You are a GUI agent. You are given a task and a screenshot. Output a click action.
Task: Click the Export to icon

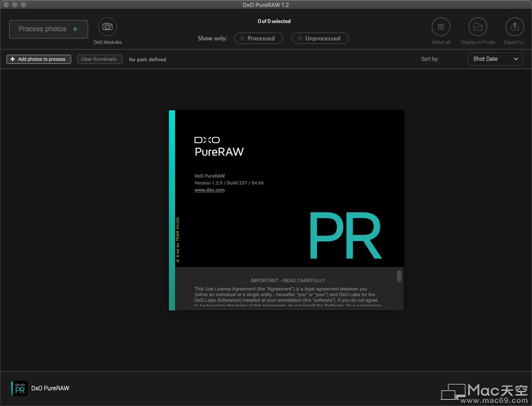[x=515, y=27]
